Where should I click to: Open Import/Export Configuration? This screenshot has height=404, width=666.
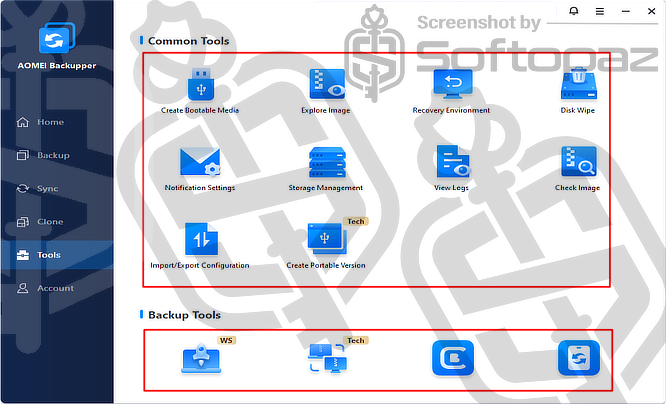click(x=200, y=240)
